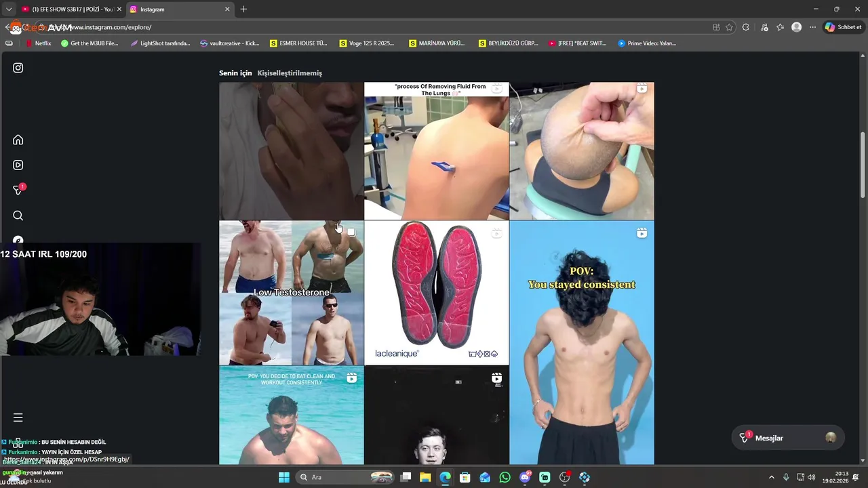The height and width of the screenshot is (488, 868).
Task: Open the MARİNAYA YÜRÜ bookmark
Action: (x=437, y=43)
